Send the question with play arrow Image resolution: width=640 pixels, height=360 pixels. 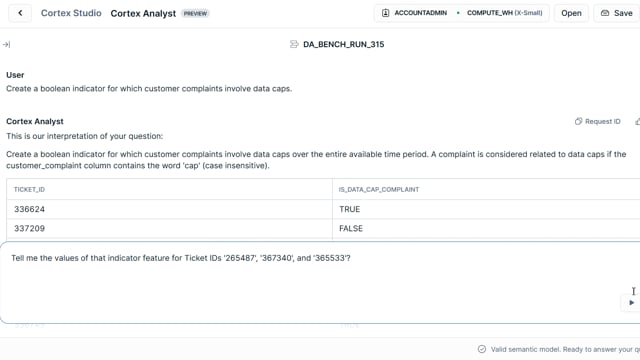pos(631,302)
